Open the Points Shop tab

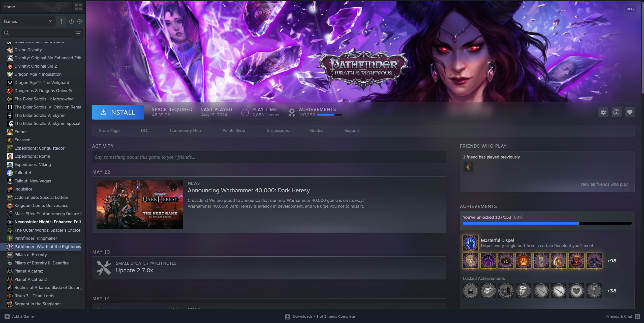point(234,130)
